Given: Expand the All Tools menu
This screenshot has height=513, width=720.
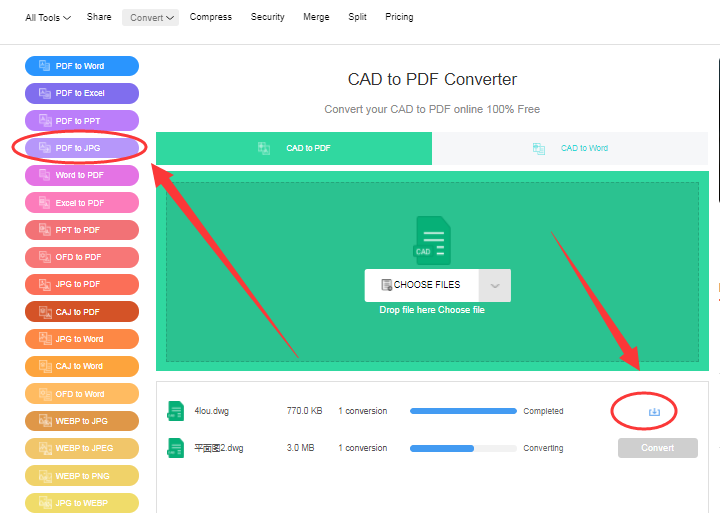Looking at the screenshot, I should (x=48, y=17).
